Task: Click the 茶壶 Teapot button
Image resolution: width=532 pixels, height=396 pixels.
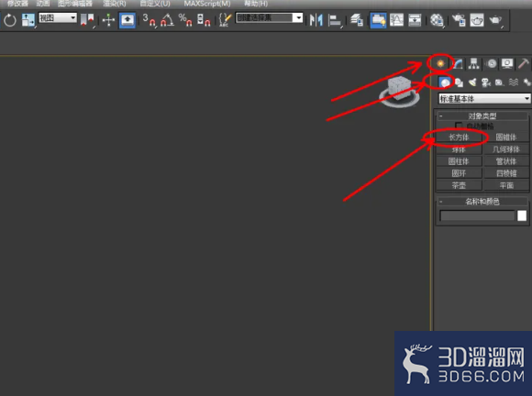Action: [459, 185]
